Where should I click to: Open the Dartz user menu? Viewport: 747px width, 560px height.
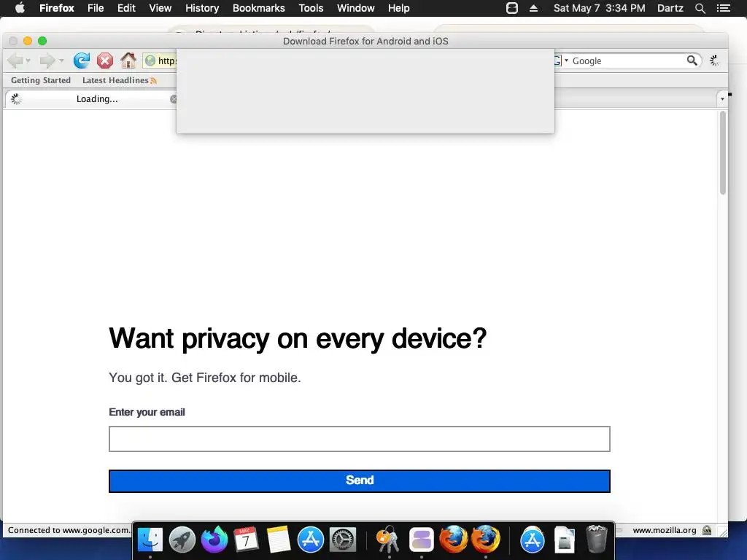pos(670,8)
